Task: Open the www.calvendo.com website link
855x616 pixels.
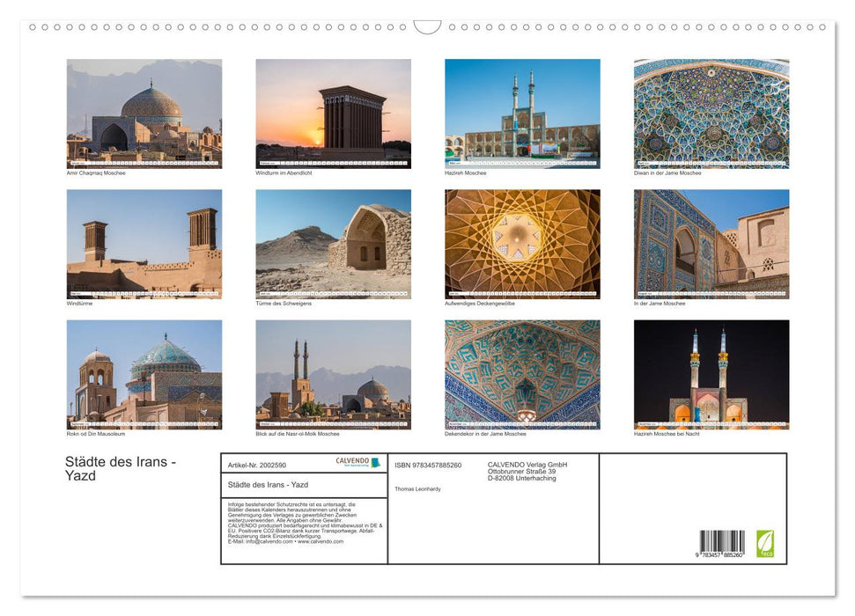Action: (x=321, y=542)
